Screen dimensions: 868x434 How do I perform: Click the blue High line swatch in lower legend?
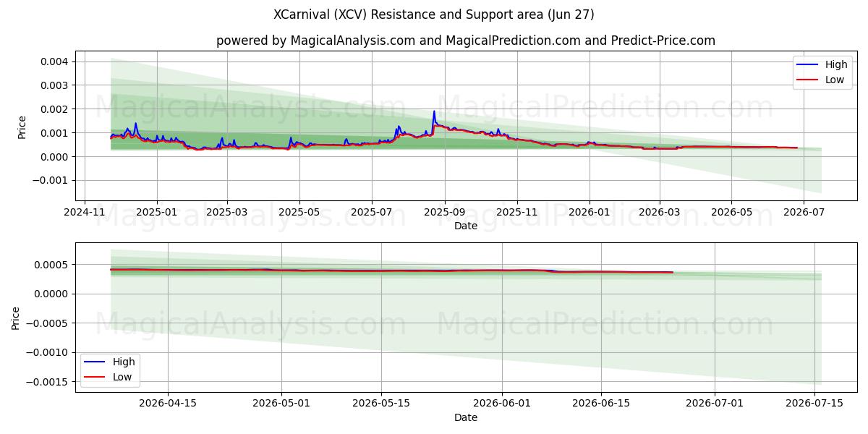[96, 362]
